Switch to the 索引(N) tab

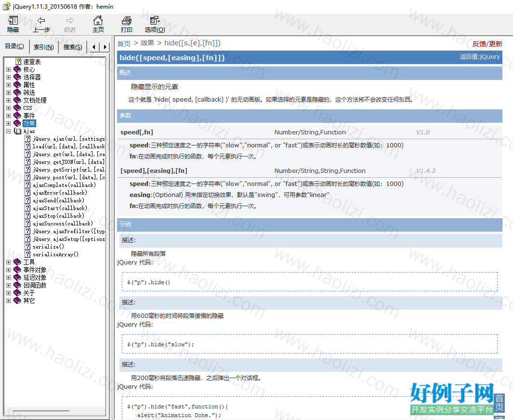coord(43,47)
